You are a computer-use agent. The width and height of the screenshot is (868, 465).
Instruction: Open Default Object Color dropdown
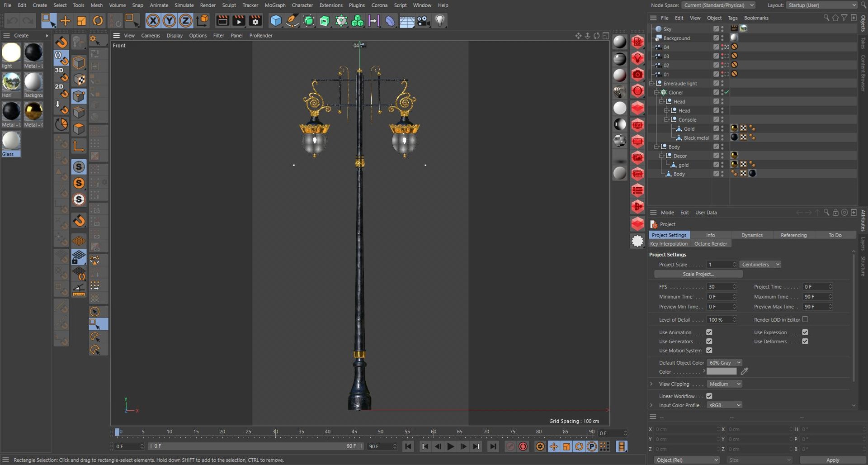pyautogui.click(x=724, y=363)
